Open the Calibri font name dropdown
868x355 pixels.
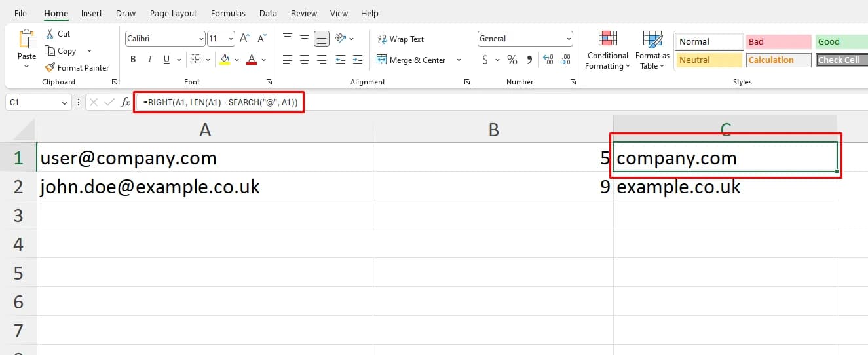point(201,39)
